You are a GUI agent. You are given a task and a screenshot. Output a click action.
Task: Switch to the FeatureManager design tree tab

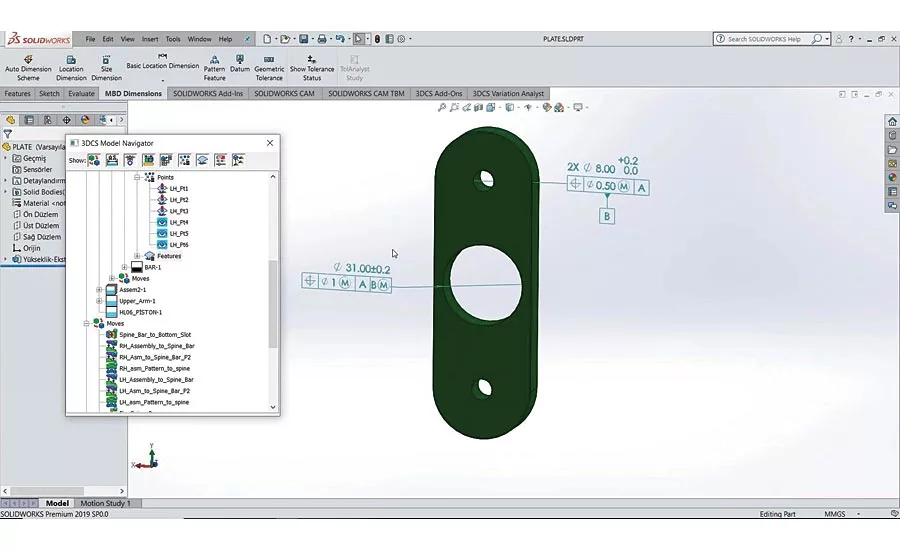pyautogui.click(x=10, y=120)
